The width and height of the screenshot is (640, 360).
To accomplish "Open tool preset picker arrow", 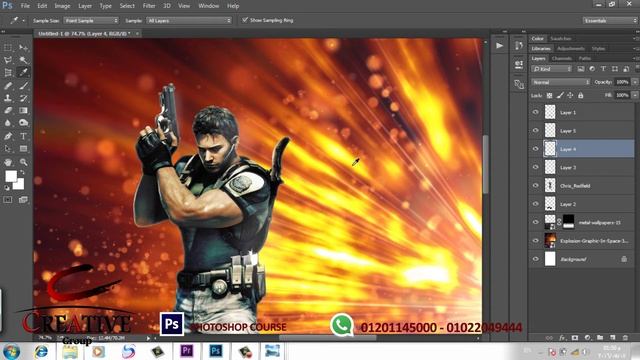I will (x=24, y=20).
